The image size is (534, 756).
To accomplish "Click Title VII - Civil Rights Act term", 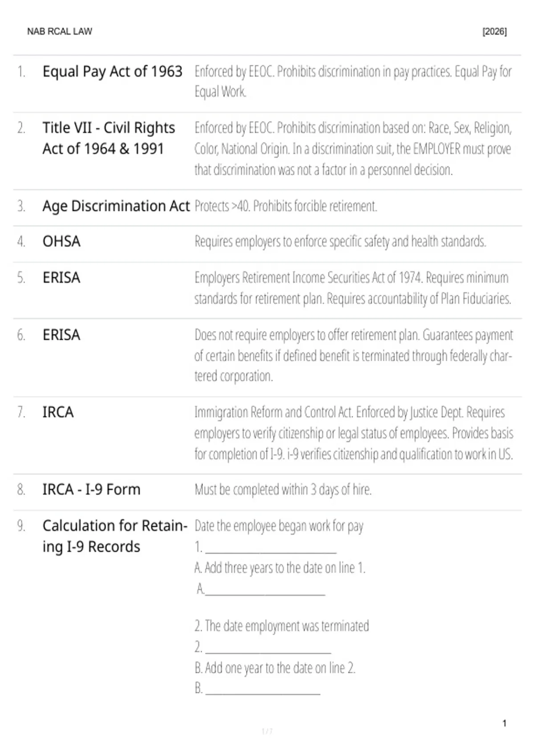I will pyautogui.click(x=109, y=138).
